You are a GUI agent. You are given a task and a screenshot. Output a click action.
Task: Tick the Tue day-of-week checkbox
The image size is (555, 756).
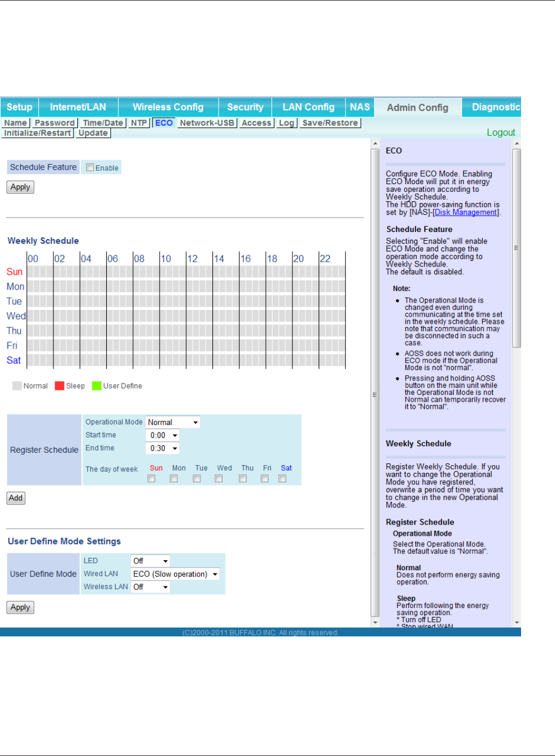point(197,478)
